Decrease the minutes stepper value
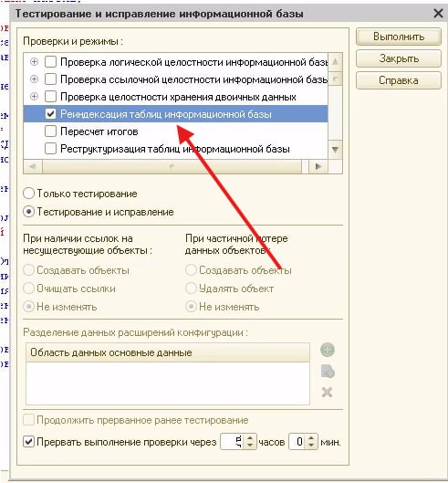The height and width of the screenshot is (483, 448). click(311, 446)
